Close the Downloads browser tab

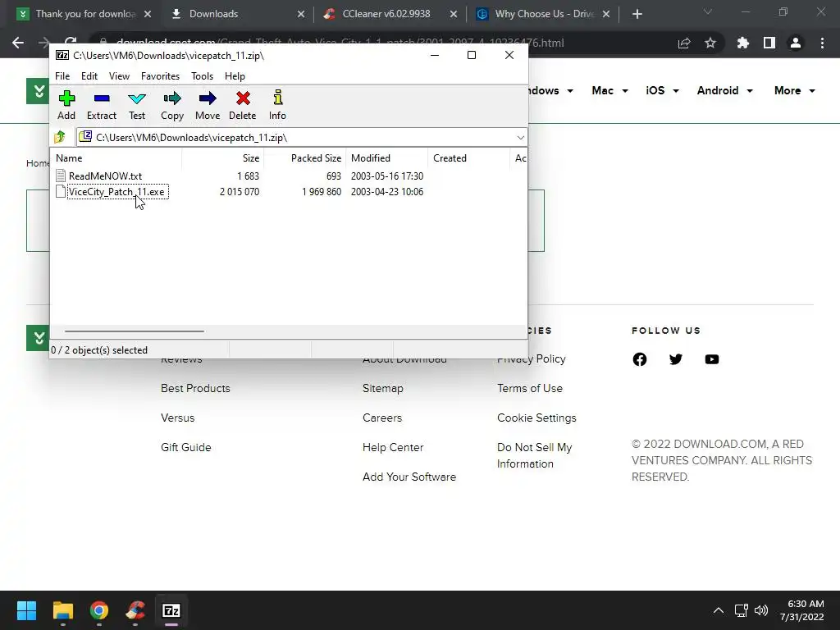click(x=301, y=15)
